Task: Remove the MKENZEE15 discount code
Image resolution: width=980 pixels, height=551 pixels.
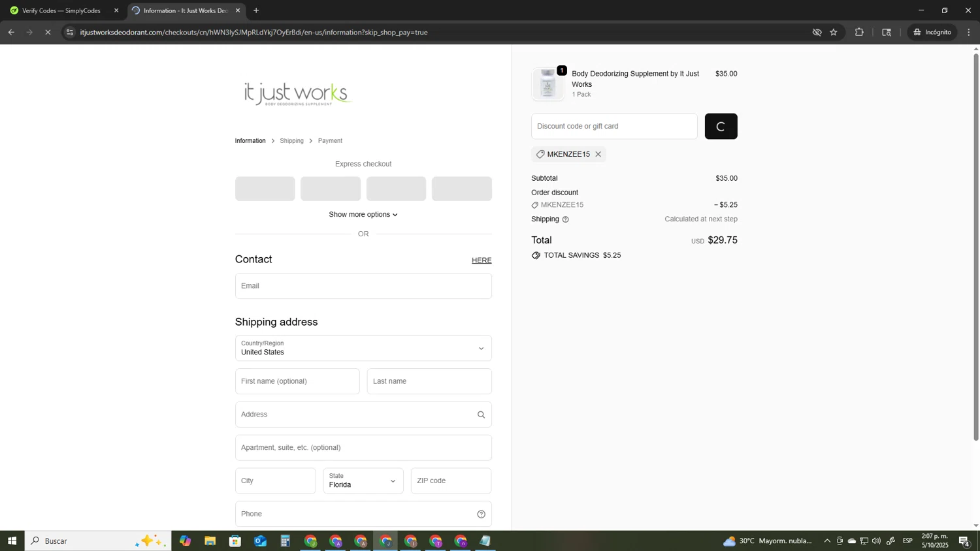Action: point(598,155)
